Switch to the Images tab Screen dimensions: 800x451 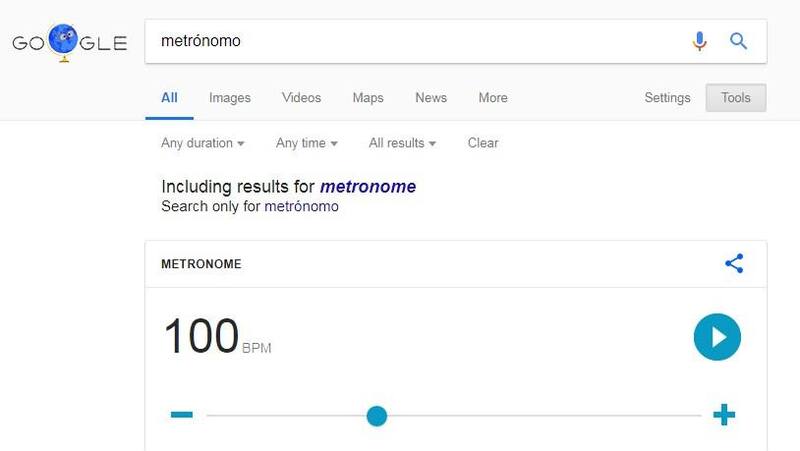click(x=230, y=98)
